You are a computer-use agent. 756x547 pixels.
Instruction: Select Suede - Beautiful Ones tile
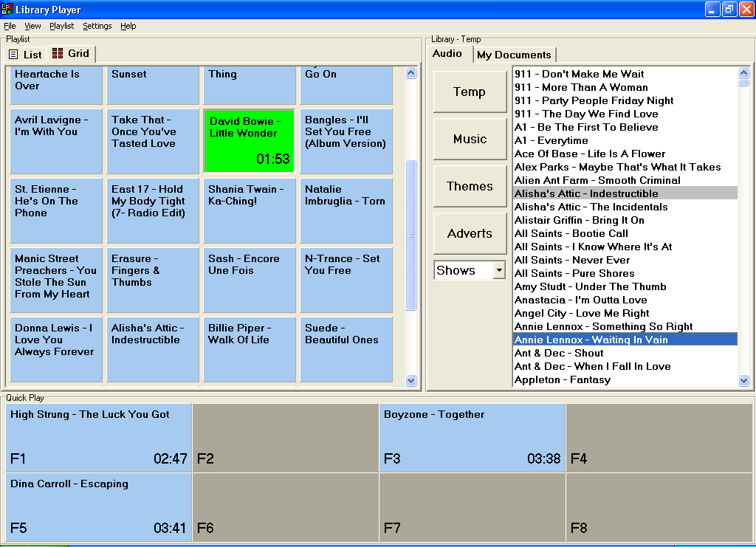(346, 349)
